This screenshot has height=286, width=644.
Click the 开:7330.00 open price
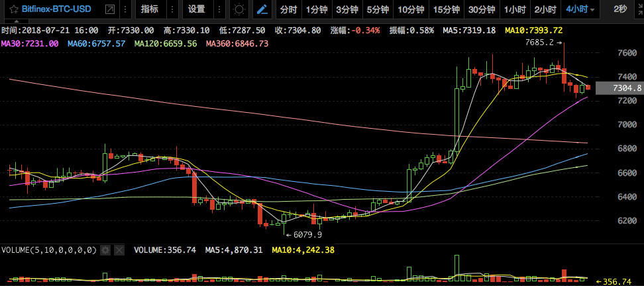click(131, 31)
